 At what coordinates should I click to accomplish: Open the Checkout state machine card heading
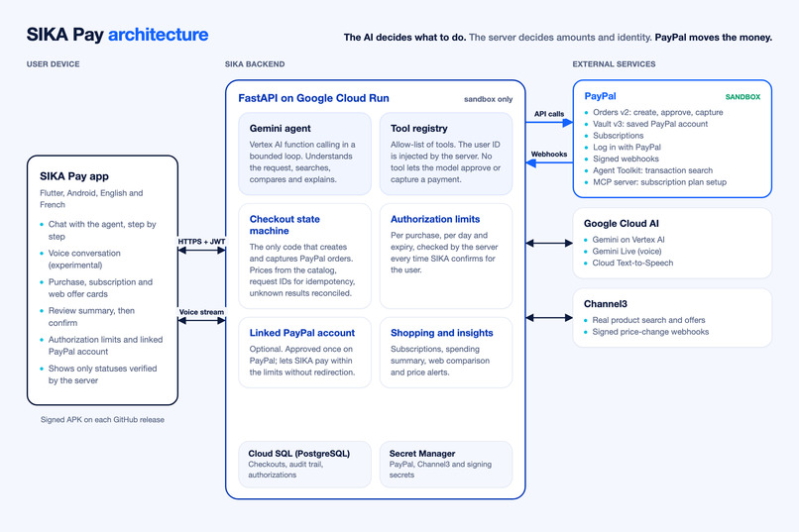tap(285, 225)
